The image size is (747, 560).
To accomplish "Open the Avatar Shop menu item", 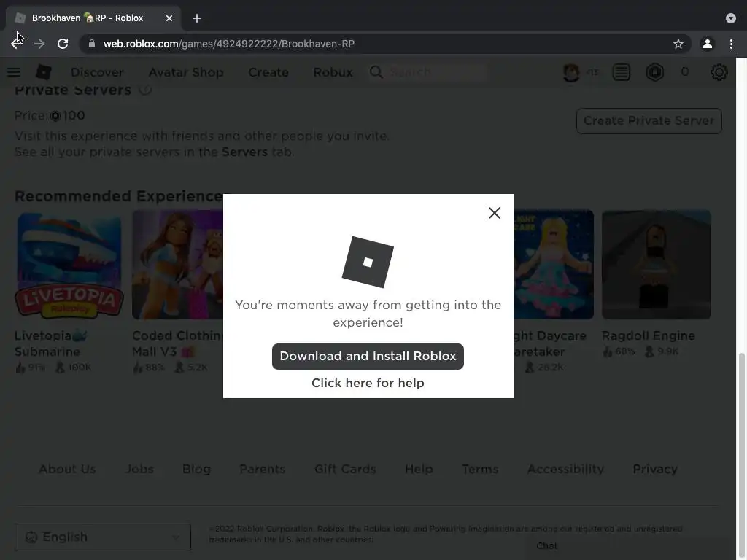I will pos(186,72).
